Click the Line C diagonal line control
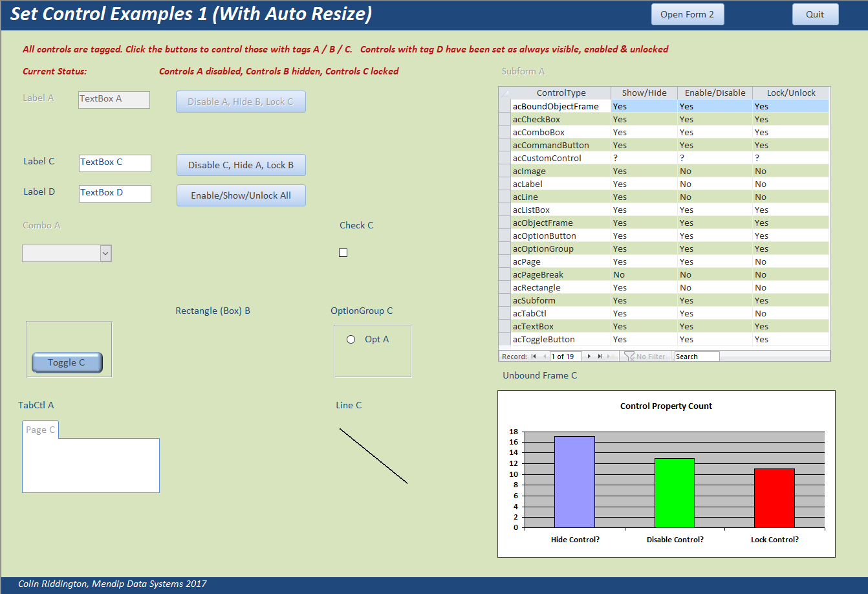Screen dimensions: 868x594 (x=373, y=456)
